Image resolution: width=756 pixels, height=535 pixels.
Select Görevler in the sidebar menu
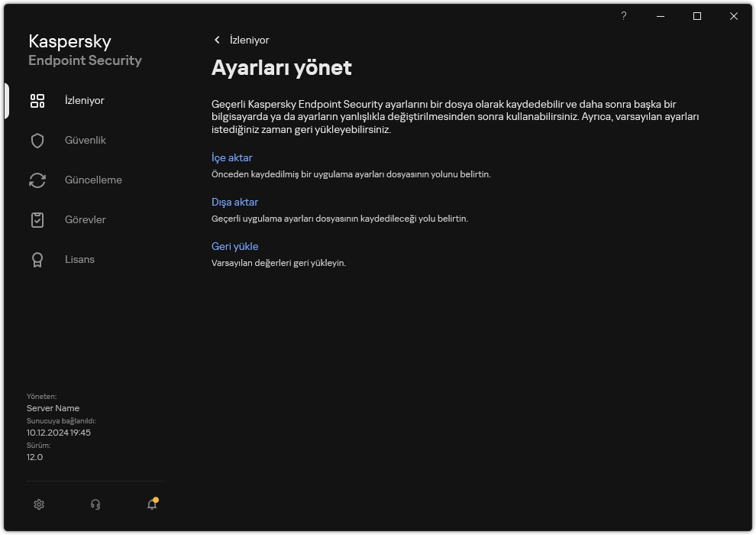point(85,219)
